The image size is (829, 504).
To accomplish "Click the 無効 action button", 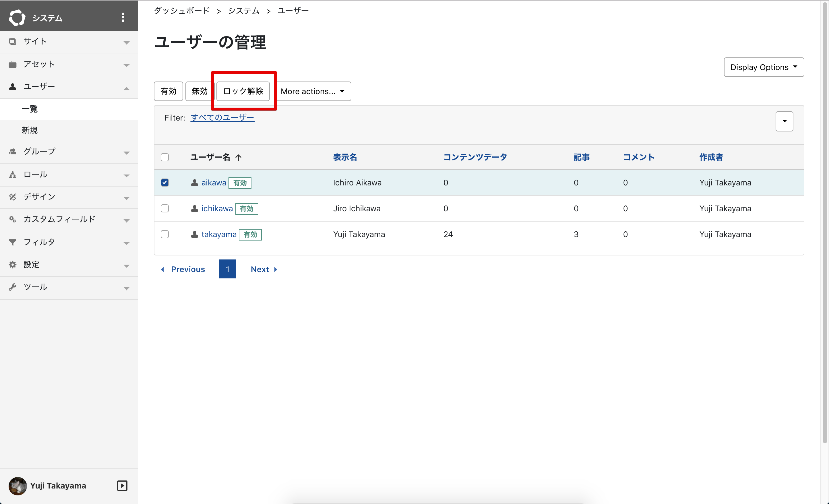I will 199,91.
